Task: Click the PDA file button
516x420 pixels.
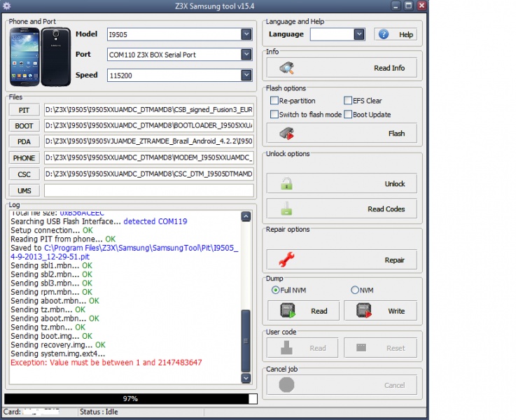Action: (24, 142)
